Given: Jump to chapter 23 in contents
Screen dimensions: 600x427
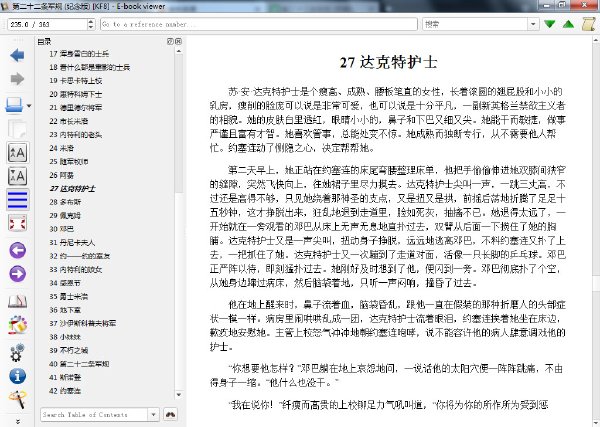Looking at the screenshot, I should click(75, 135).
